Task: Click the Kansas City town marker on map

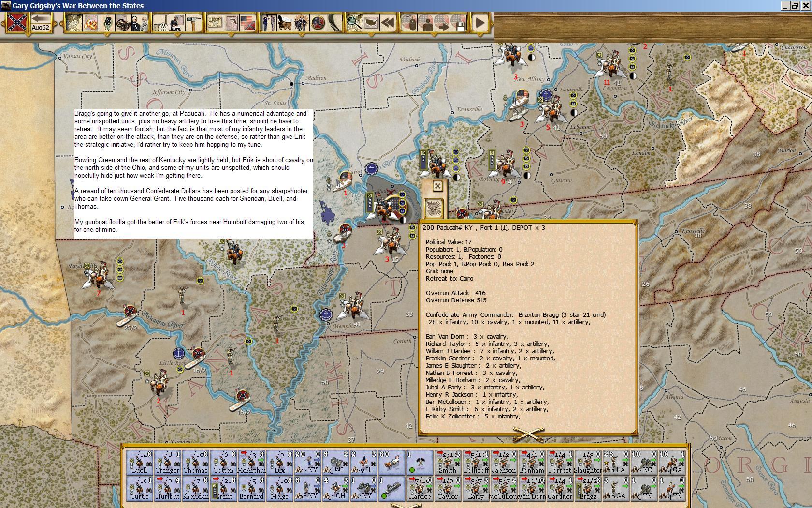Action: coord(60,58)
